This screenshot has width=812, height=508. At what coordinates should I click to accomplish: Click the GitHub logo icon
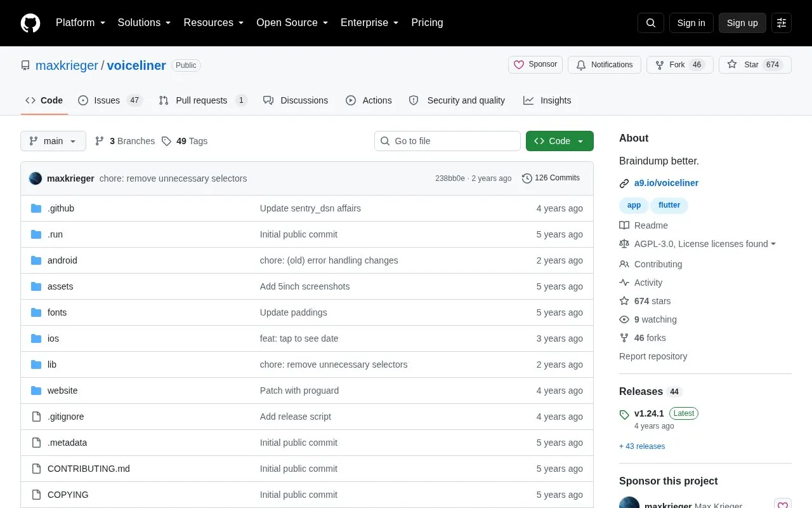[30, 23]
